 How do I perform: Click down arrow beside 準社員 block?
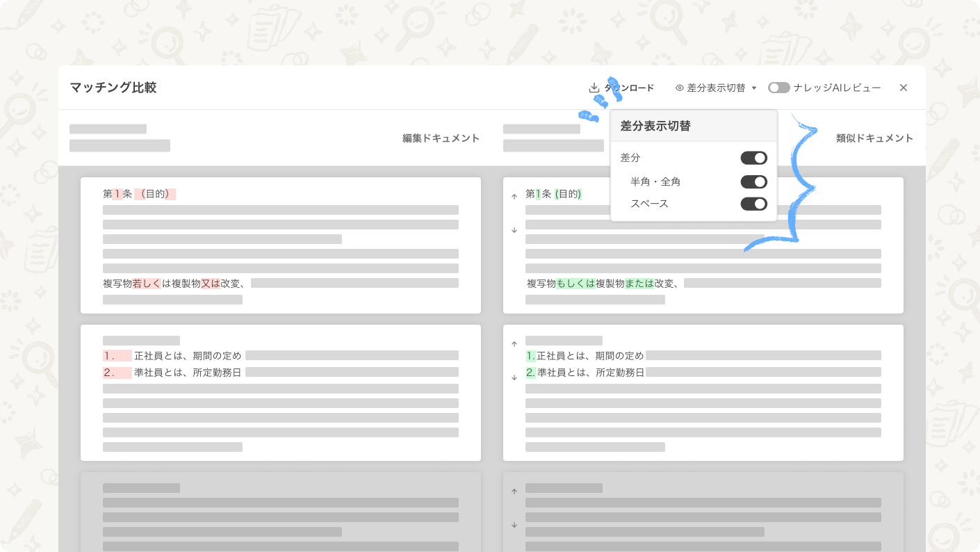coord(514,378)
